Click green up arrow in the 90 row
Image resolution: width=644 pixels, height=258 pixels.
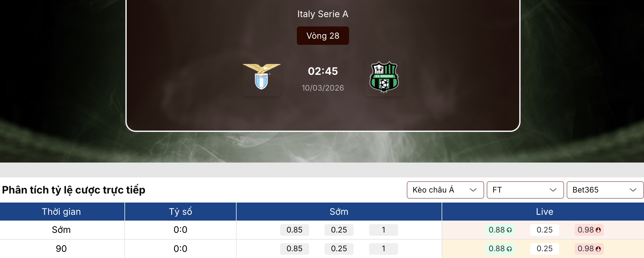509,249
